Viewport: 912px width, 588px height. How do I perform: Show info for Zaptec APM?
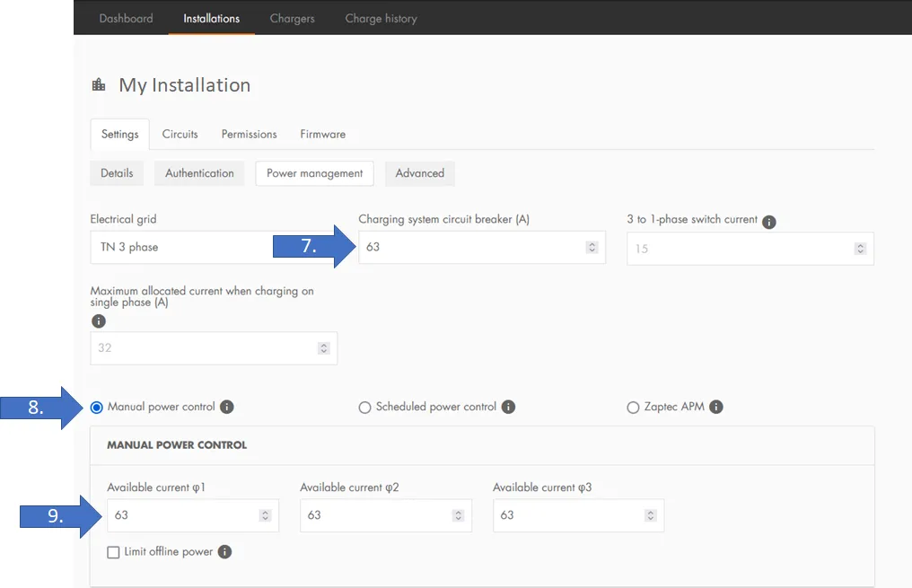(716, 408)
